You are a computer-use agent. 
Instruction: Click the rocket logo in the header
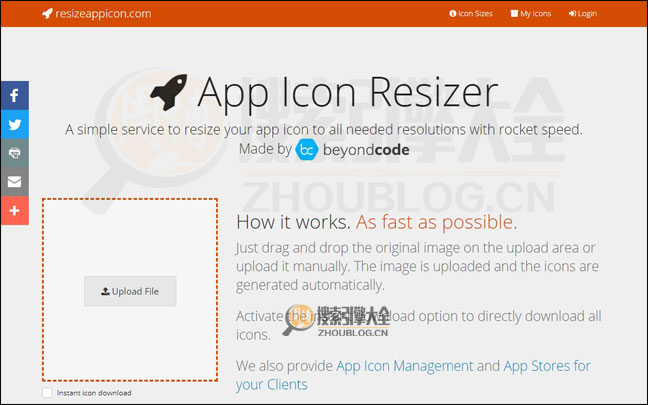pos(47,14)
